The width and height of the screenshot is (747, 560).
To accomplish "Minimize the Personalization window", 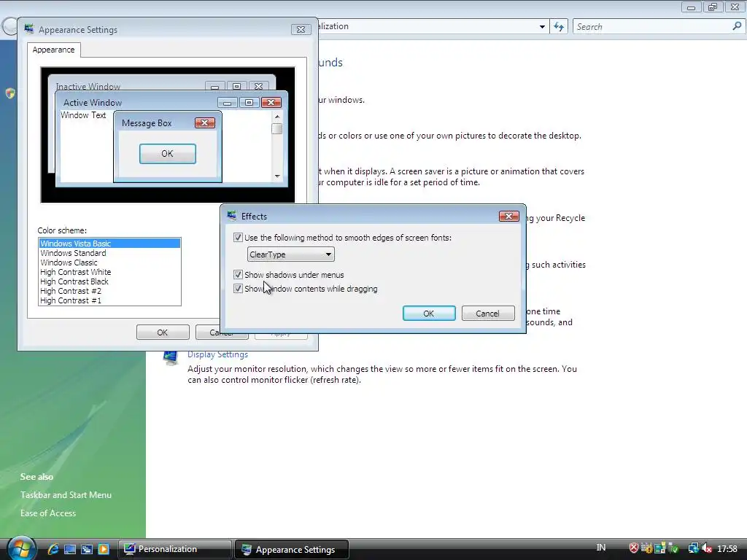I will [x=691, y=7].
